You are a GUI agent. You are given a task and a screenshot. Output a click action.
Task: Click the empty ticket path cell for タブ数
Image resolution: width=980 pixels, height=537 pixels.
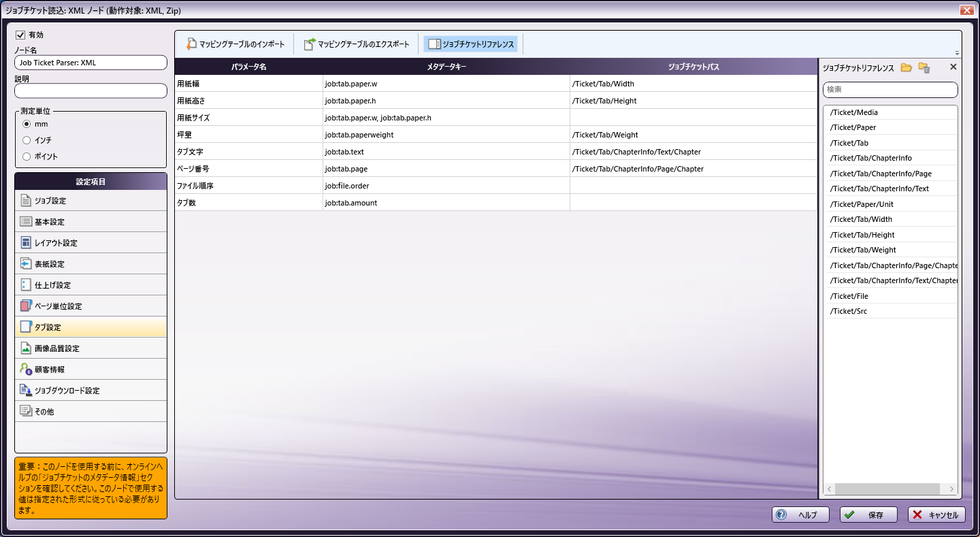click(x=693, y=203)
